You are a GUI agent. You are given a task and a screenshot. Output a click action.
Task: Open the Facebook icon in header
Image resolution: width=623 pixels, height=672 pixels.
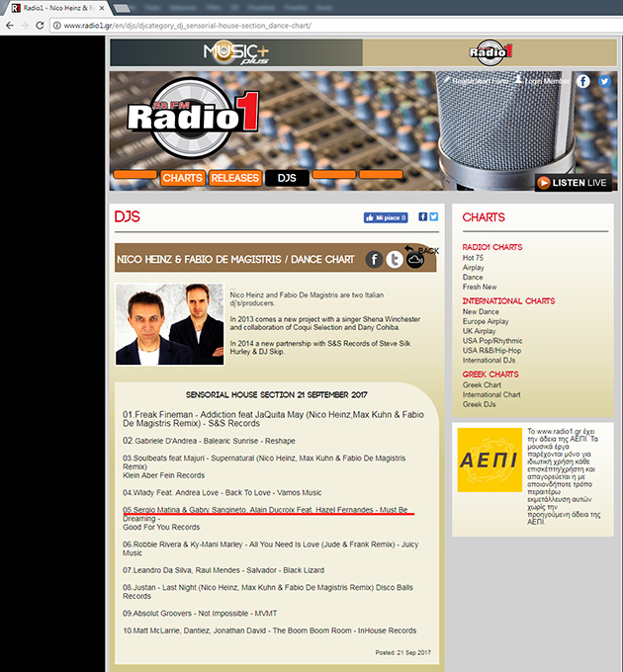pyautogui.click(x=582, y=81)
